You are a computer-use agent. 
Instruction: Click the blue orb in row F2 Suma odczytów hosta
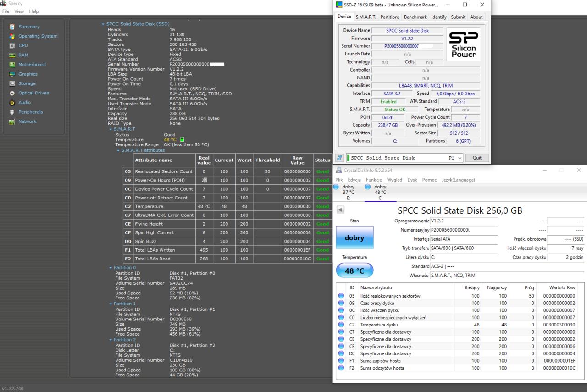coord(341,368)
